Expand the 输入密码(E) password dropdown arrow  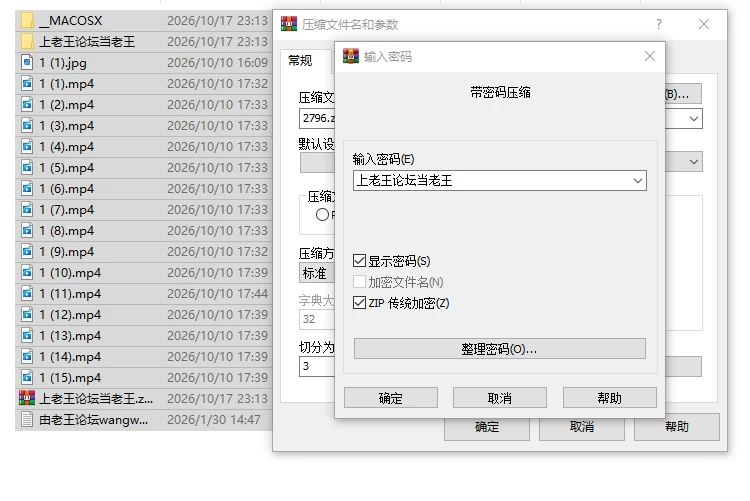(638, 181)
